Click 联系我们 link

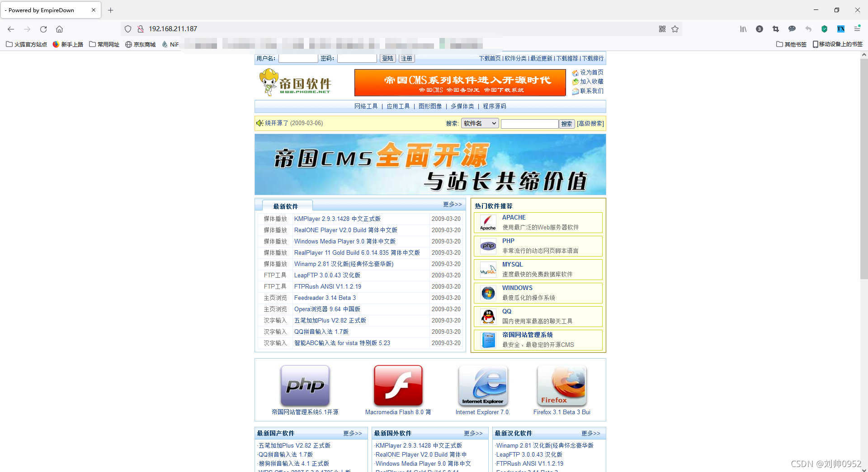pyautogui.click(x=591, y=91)
